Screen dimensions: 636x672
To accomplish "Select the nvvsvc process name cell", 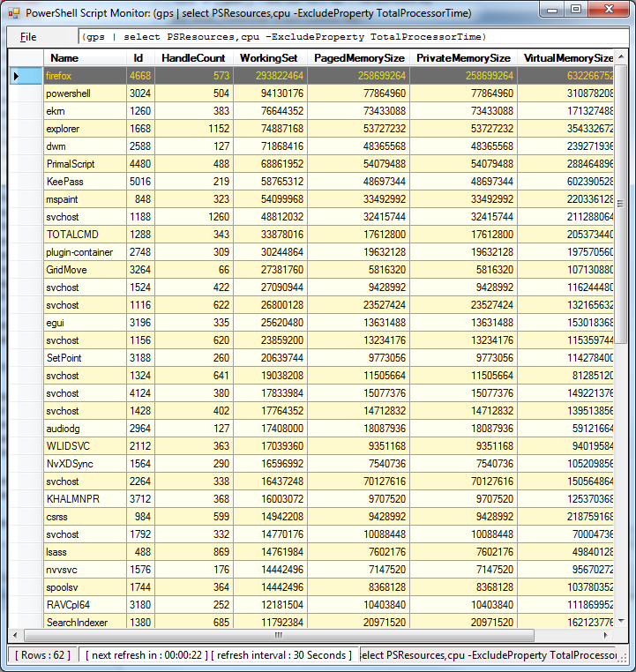I will [x=85, y=570].
